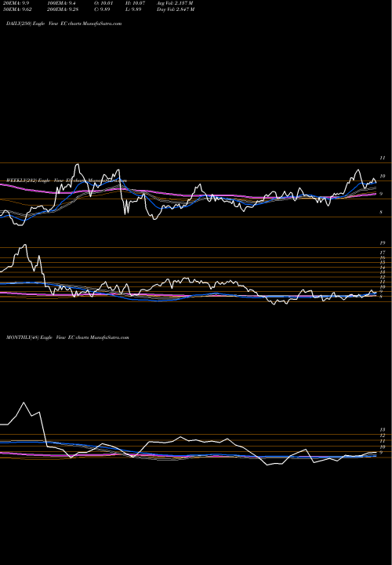Select the high price H: 10.07
The image size is (392, 565).
click(x=136, y=3)
